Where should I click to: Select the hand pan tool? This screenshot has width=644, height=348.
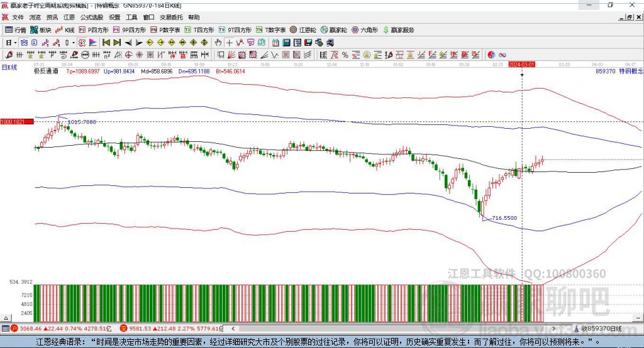pyautogui.click(x=218, y=43)
